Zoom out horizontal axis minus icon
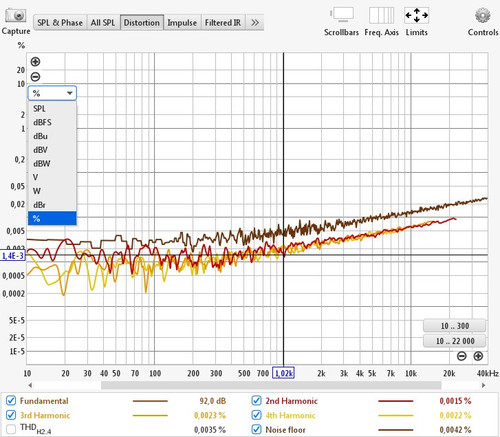The image size is (500, 437). 462,356
